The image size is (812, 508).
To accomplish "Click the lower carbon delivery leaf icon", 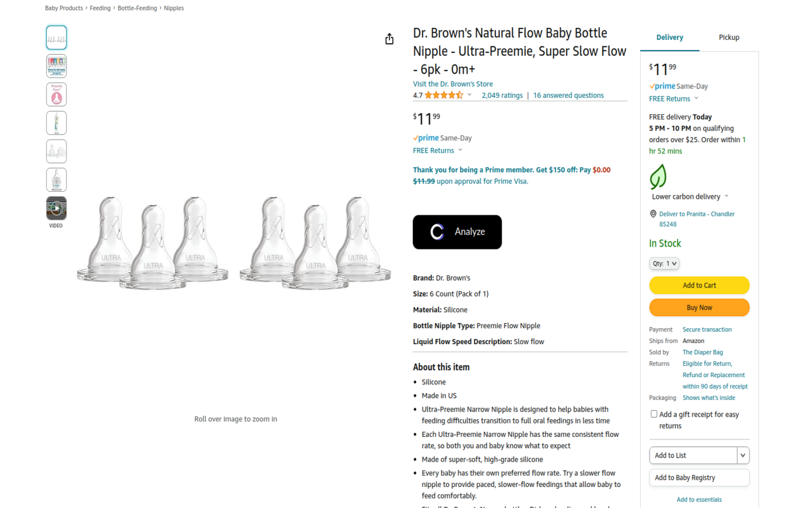I will coord(658,177).
